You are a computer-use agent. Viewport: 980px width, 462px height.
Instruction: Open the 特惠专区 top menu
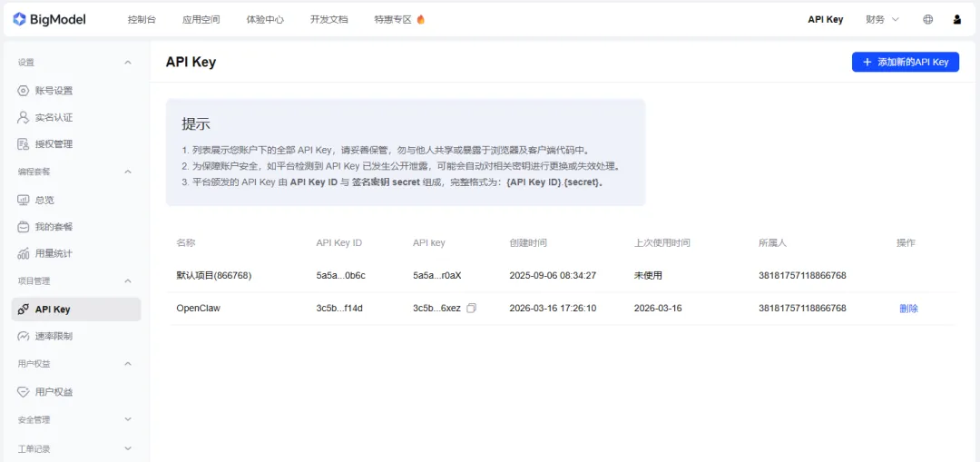(x=393, y=19)
